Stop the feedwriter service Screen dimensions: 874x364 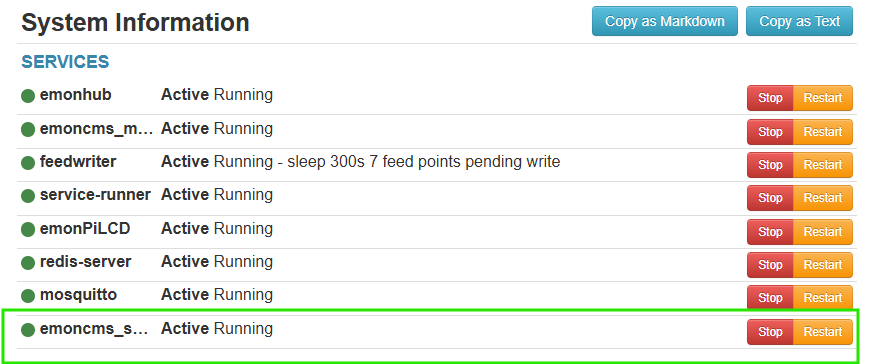pos(770,165)
